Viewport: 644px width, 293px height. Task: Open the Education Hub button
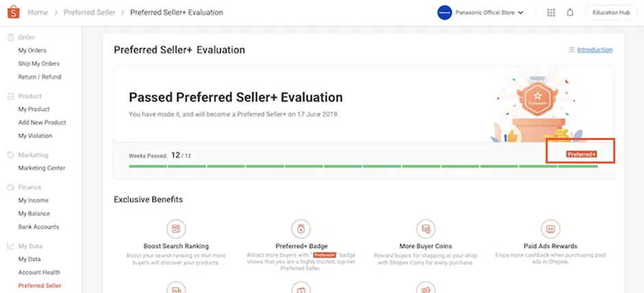tap(611, 12)
